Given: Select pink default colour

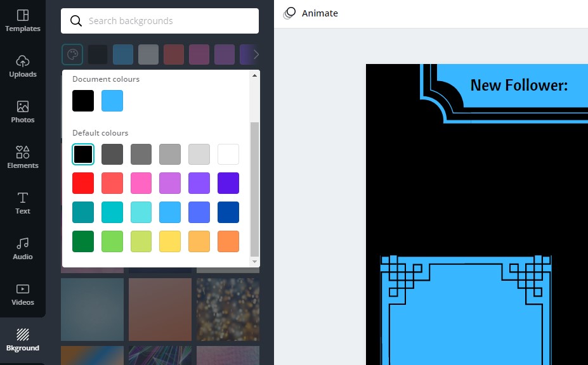Looking at the screenshot, I should click(x=141, y=183).
